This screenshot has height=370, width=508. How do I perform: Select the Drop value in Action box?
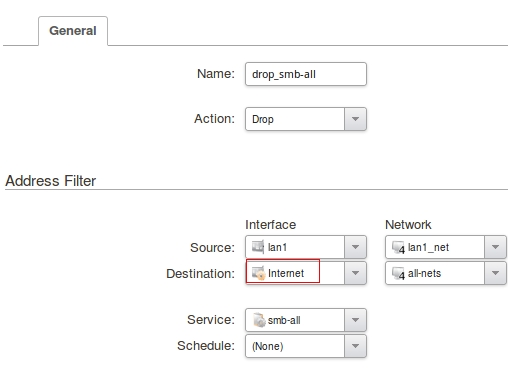tap(263, 119)
